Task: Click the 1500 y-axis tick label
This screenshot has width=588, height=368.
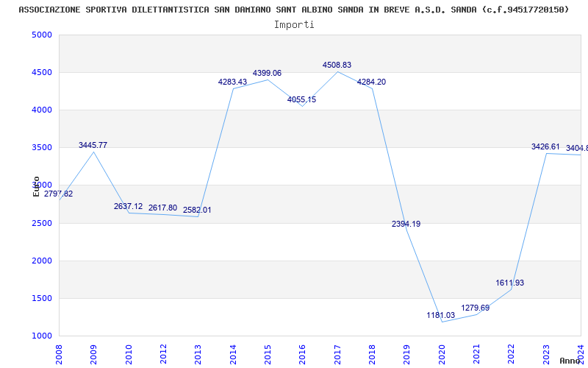Action: 42,299
